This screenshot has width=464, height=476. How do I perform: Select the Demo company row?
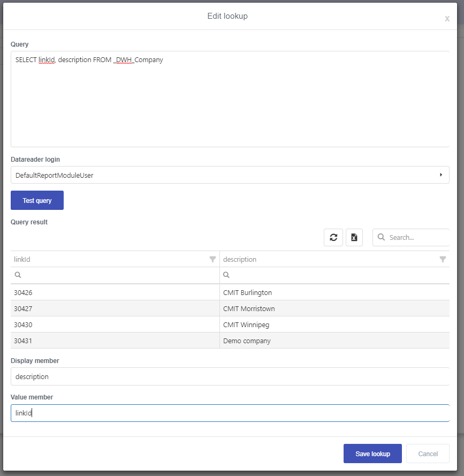point(230,341)
